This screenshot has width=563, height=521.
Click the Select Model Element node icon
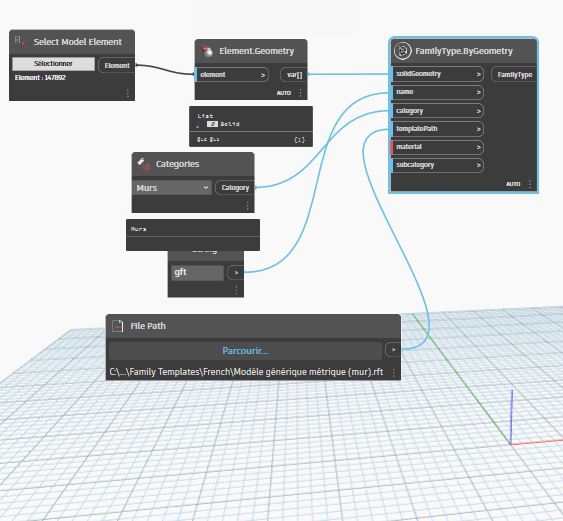[20, 41]
